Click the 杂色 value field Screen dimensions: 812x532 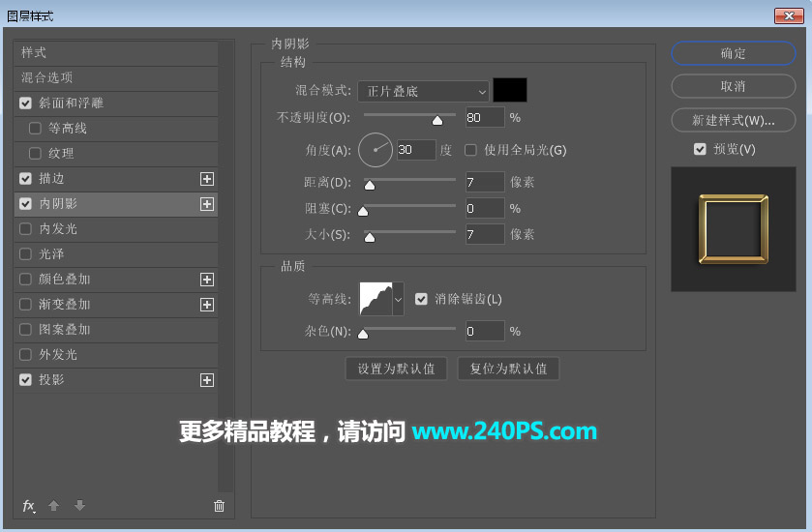(x=485, y=331)
